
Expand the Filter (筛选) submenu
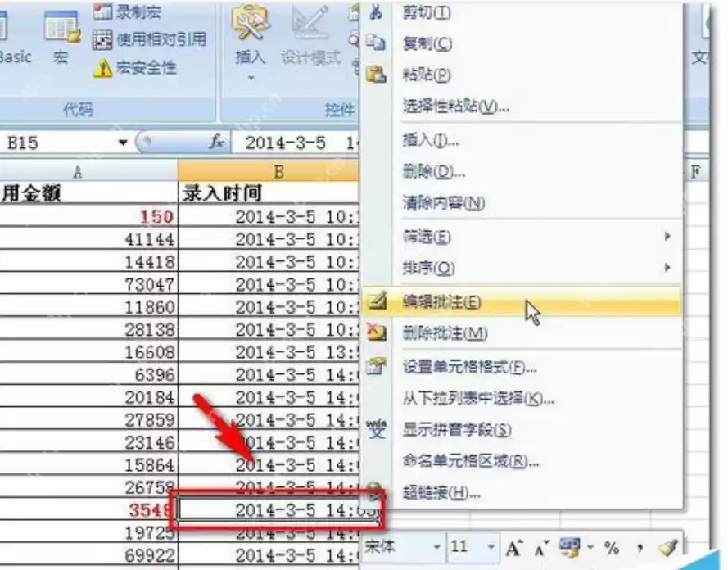tap(426, 237)
